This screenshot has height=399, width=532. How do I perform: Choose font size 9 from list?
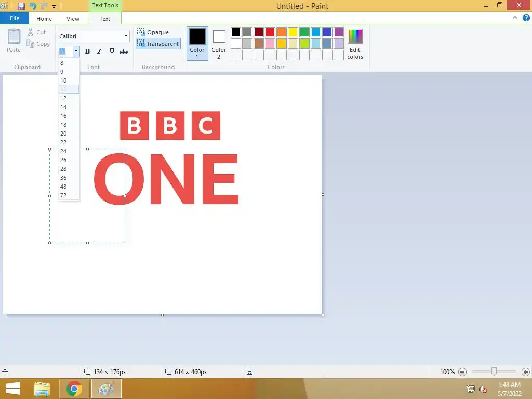pyautogui.click(x=69, y=72)
